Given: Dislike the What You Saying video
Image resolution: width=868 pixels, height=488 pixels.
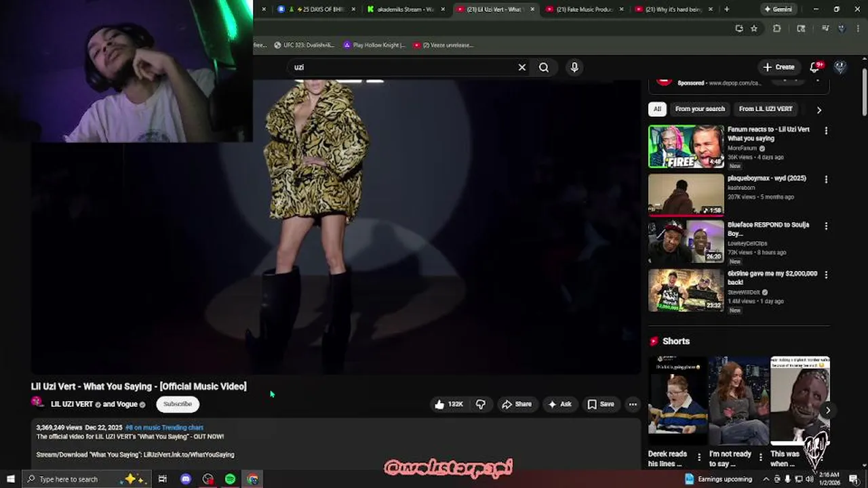Looking at the screenshot, I should [481, 404].
